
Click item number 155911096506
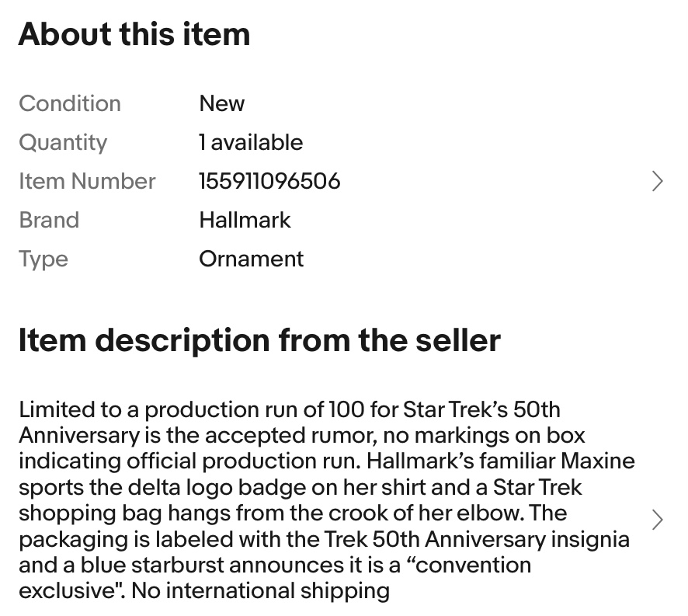269,181
